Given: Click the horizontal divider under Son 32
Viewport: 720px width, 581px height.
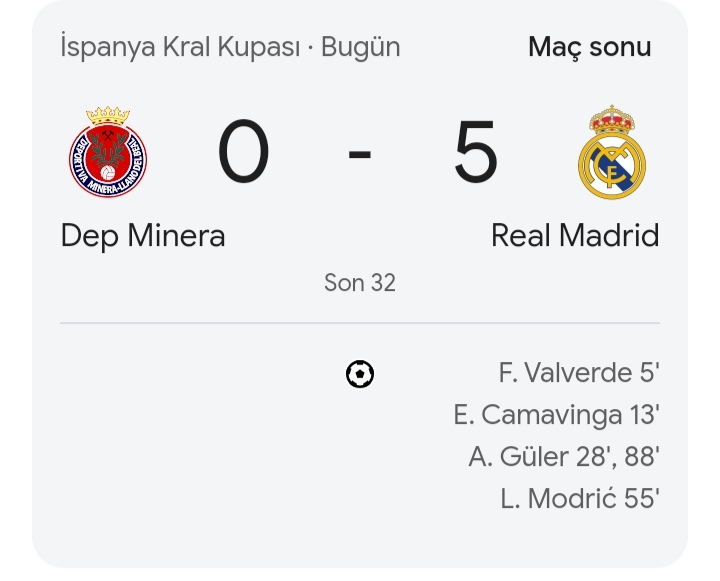Looking at the screenshot, I should (360, 323).
